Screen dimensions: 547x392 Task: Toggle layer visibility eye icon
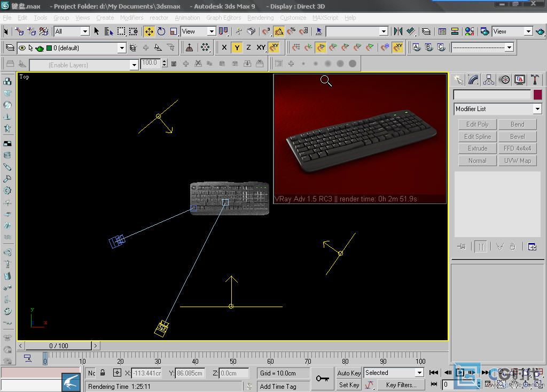[x=22, y=48]
